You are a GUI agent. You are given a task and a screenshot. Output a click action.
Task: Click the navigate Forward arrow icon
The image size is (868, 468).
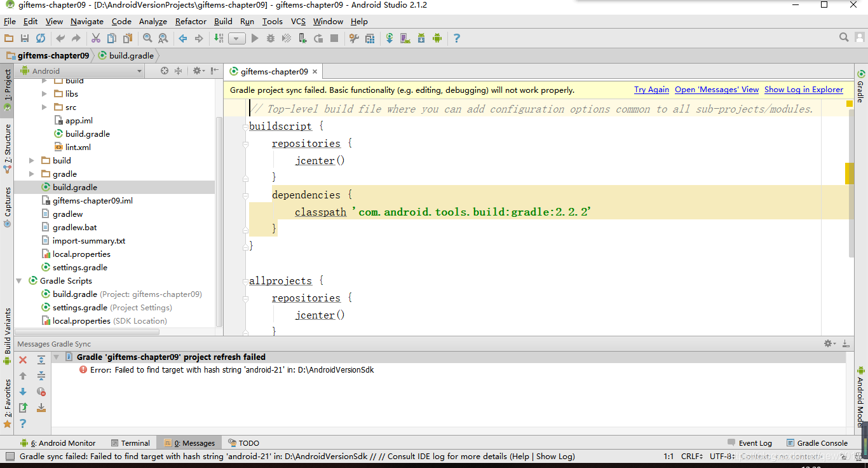199,38
